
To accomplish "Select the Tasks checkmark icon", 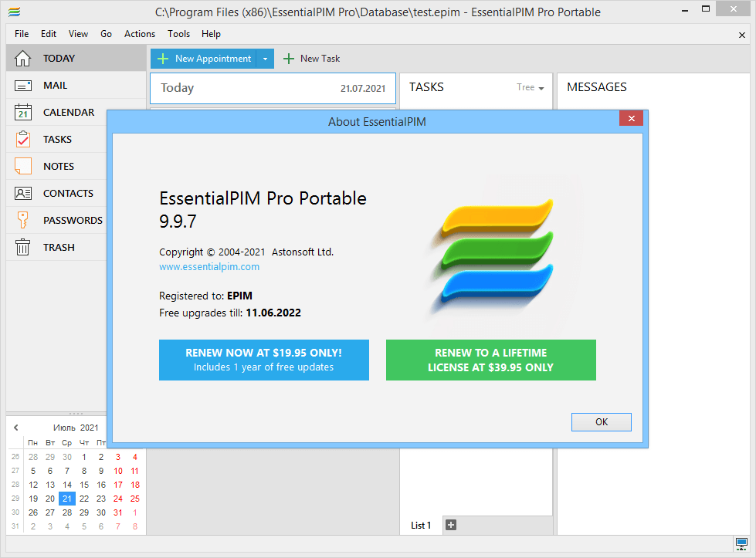I will pos(22,139).
